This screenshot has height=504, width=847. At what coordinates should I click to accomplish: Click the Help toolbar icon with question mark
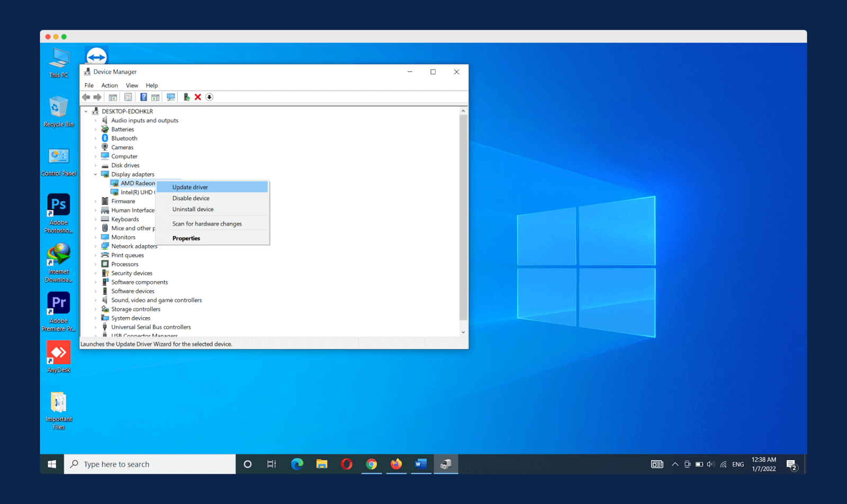[x=143, y=97]
